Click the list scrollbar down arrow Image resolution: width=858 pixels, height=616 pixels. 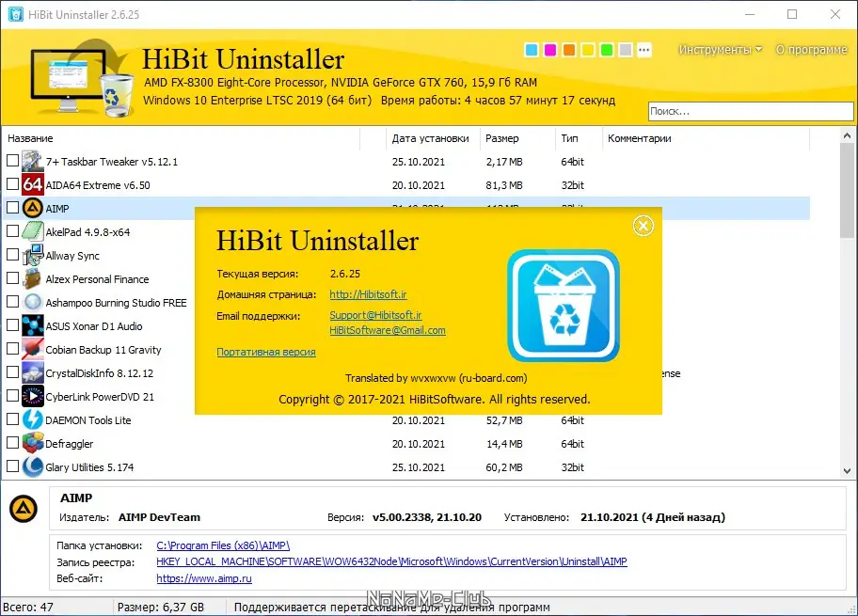click(847, 470)
